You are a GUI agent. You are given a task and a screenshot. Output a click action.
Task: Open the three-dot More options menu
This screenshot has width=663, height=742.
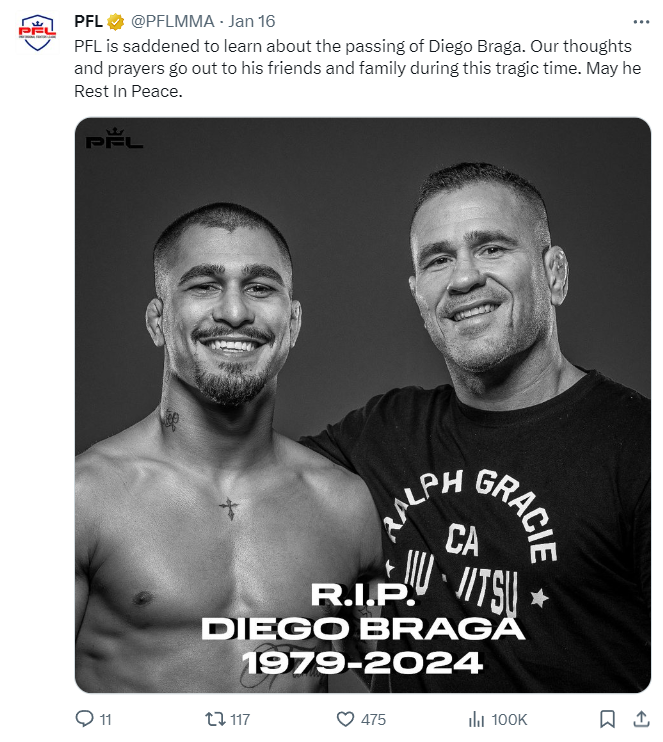coord(641,21)
